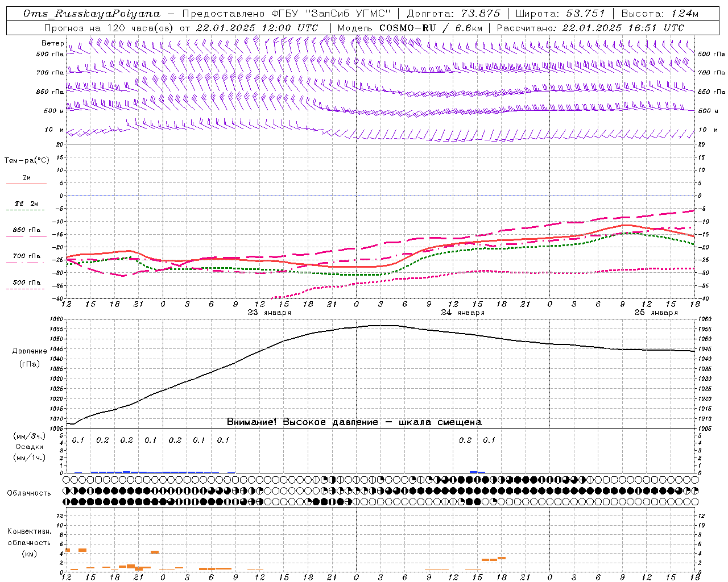Screen dimensions: 728x582
Task: Click the 24 января date label
Action: click(x=462, y=313)
